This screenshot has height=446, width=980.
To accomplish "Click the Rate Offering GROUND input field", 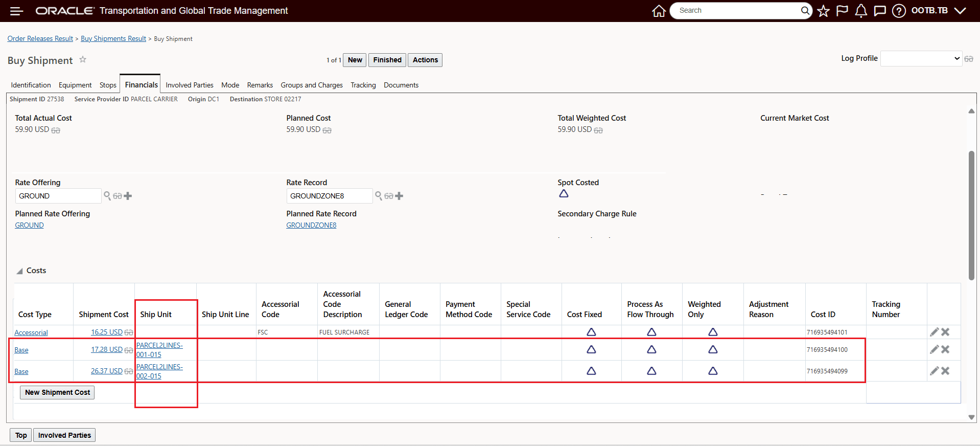I will click(58, 196).
